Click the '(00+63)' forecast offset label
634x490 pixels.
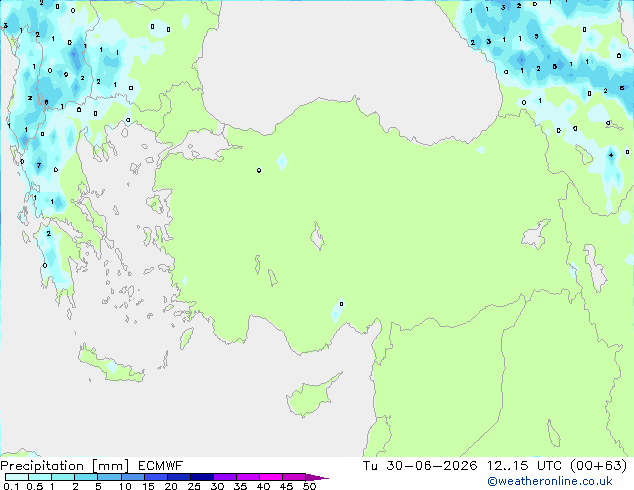click(599, 466)
